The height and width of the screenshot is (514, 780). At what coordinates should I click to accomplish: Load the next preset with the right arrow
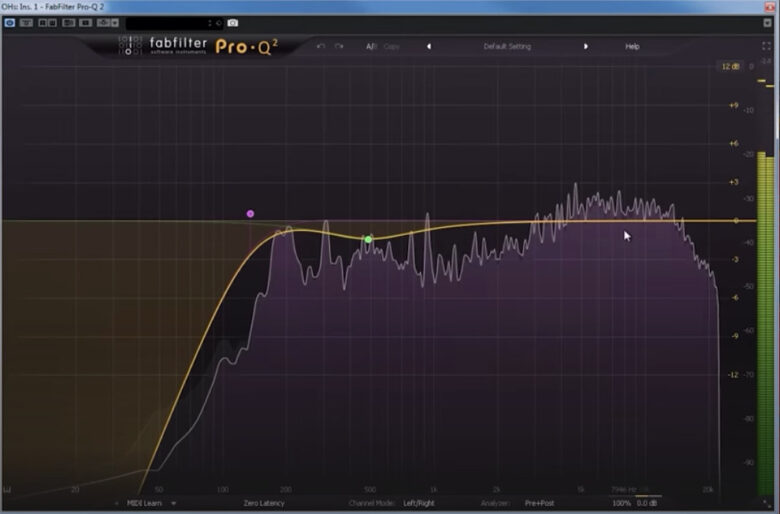coord(585,46)
